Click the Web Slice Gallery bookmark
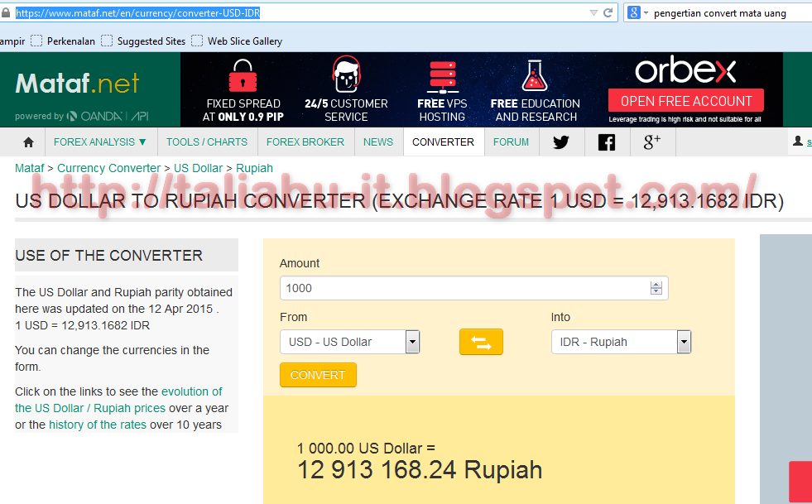The width and height of the screenshot is (812, 504). 237,41
